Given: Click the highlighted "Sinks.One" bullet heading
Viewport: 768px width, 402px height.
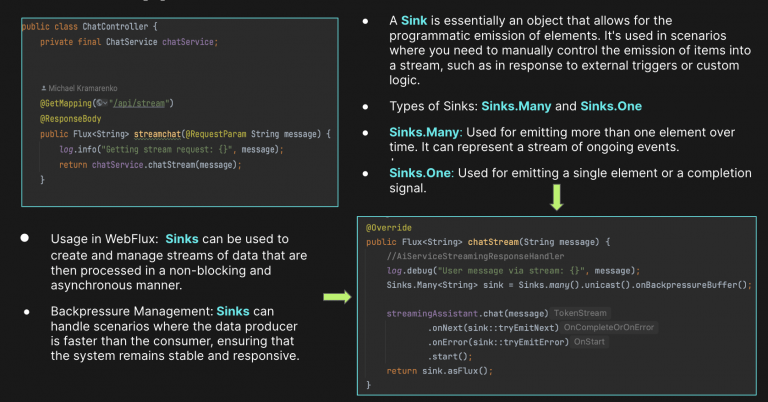Looking at the screenshot, I should tap(420, 173).
